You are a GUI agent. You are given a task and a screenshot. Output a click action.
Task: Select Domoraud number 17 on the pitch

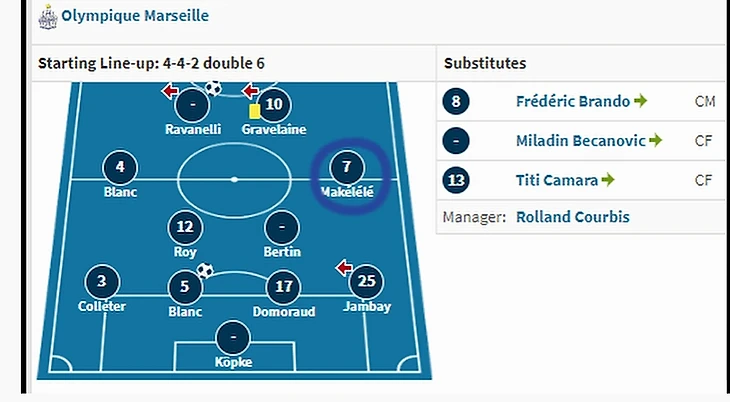[283, 288]
